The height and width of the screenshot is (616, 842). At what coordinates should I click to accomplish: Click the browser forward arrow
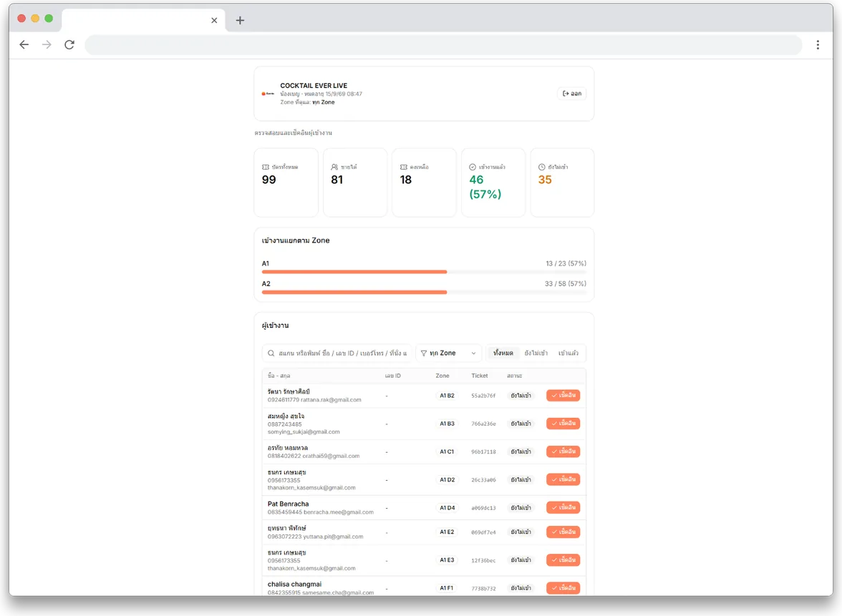pos(47,44)
